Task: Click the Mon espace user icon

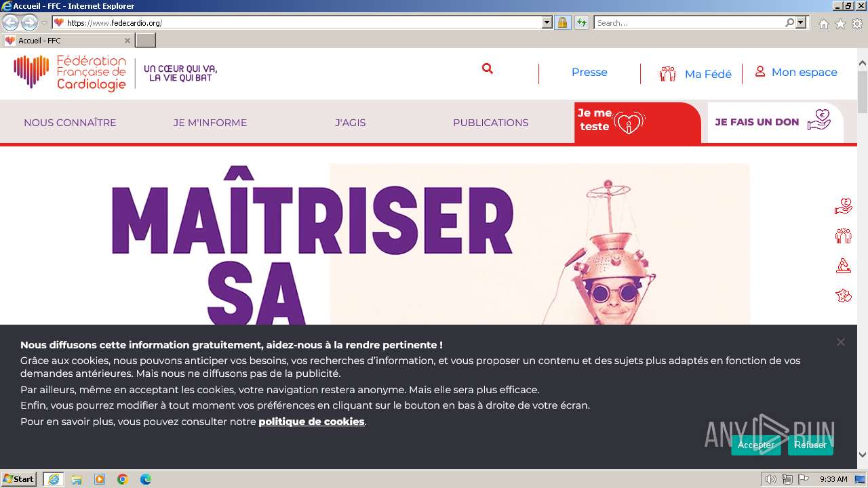Action: tap(760, 71)
